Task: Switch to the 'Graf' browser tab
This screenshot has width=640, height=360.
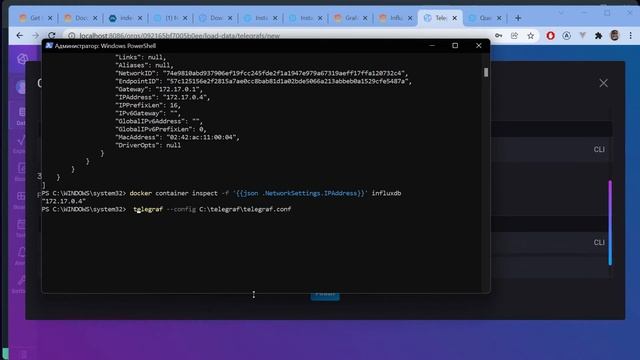Action: (351, 18)
